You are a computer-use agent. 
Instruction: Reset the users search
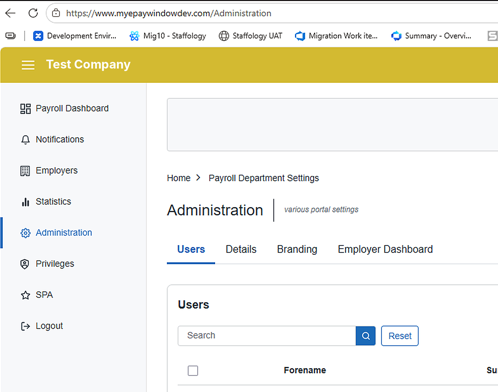click(400, 336)
